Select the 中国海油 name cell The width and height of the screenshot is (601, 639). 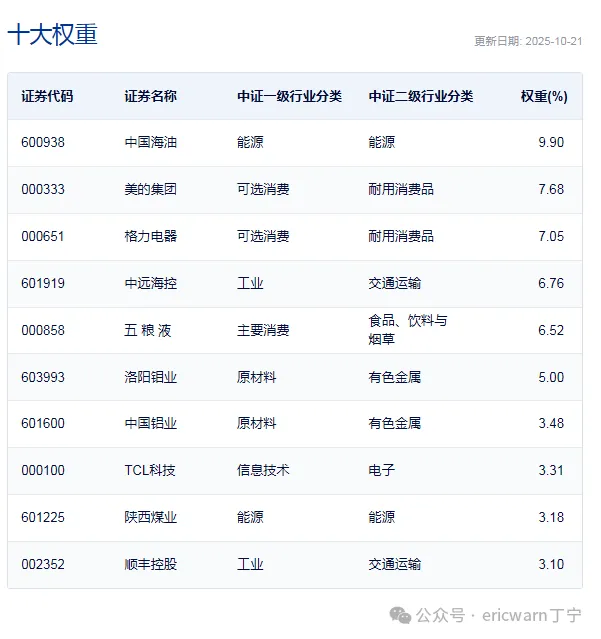click(150, 142)
